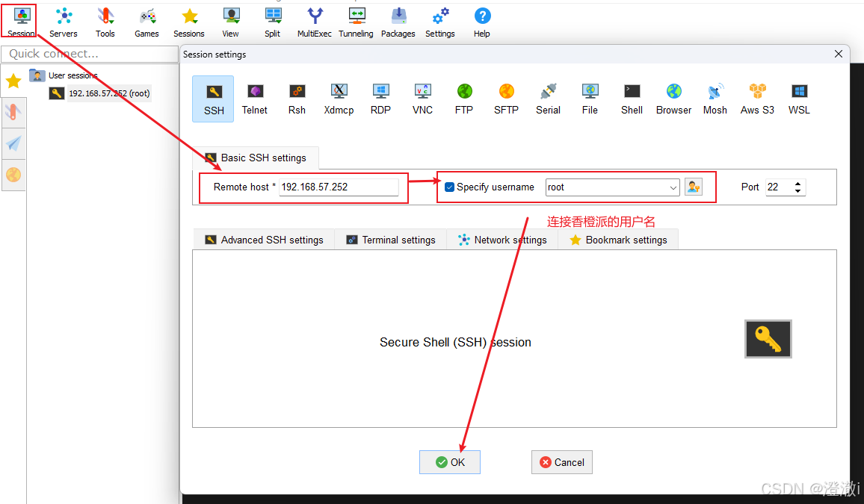Viewport: 864px width, 504px height.
Task: Expand the username dropdown arrow
Action: pyautogui.click(x=673, y=187)
